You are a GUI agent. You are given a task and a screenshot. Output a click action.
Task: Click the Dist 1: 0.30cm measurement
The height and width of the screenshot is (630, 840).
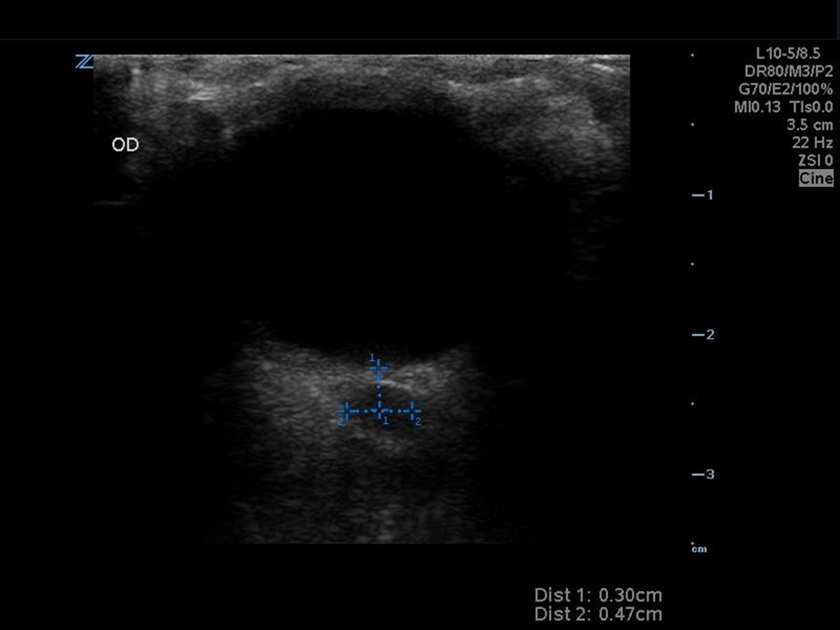coord(598,596)
